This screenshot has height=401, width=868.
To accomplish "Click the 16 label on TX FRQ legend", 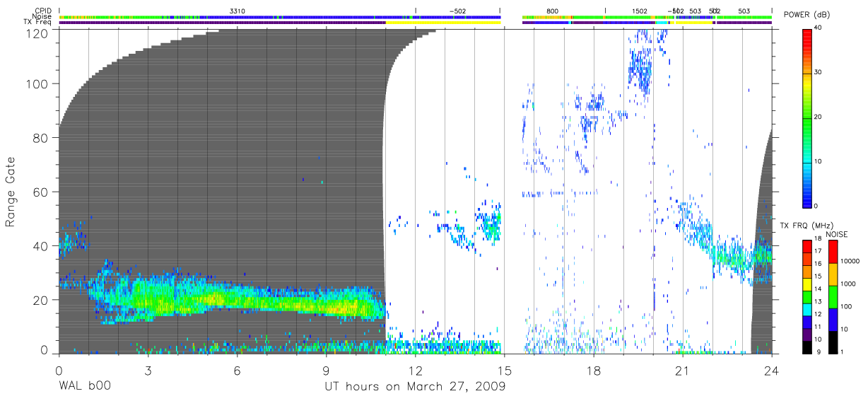I will point(818,263).
